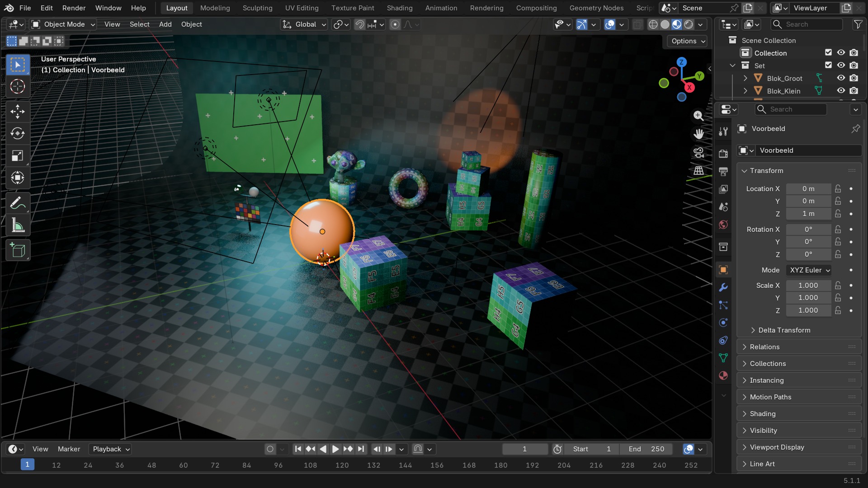Open the Object Mode dropdown
The width and height of the screenshot is (868, 488).
click(64, 24)
